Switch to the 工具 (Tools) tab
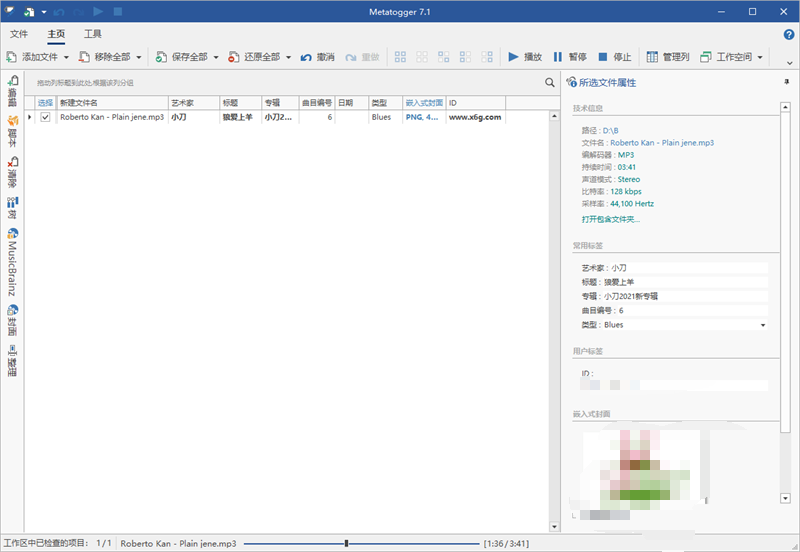Viewport: 800px width, 552px height. click(93, 34)
